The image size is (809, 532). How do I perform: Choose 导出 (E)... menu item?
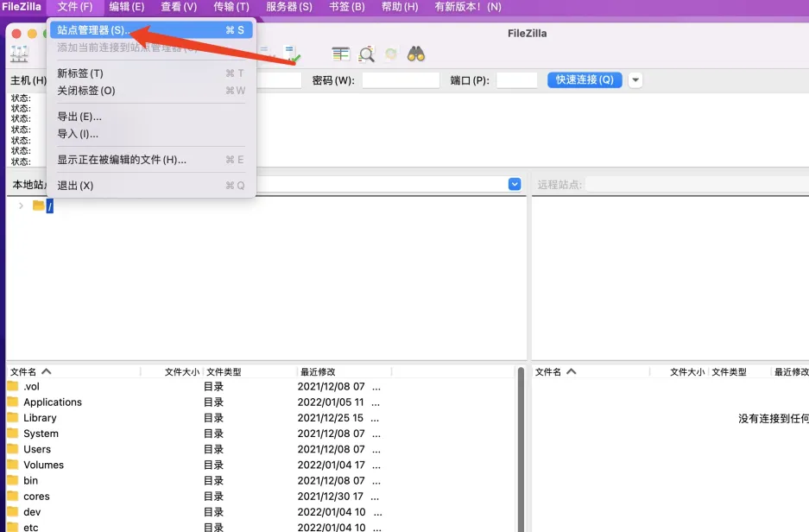(151, 117)
